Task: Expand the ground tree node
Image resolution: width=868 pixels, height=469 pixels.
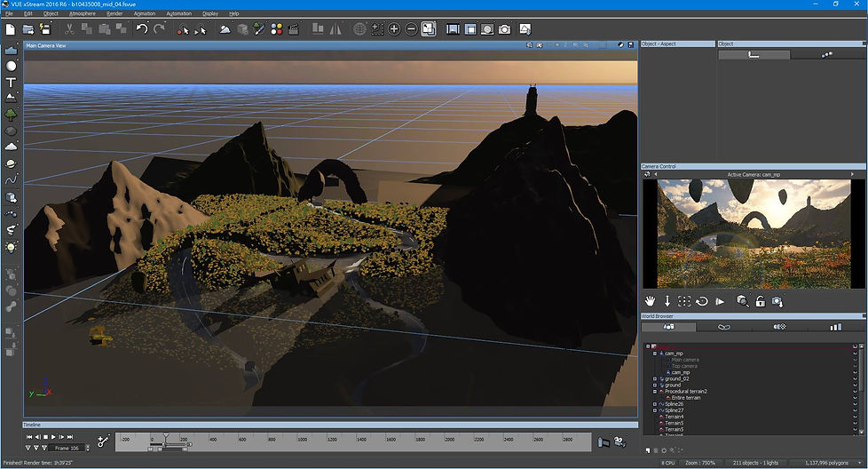Action: [655, 385]
